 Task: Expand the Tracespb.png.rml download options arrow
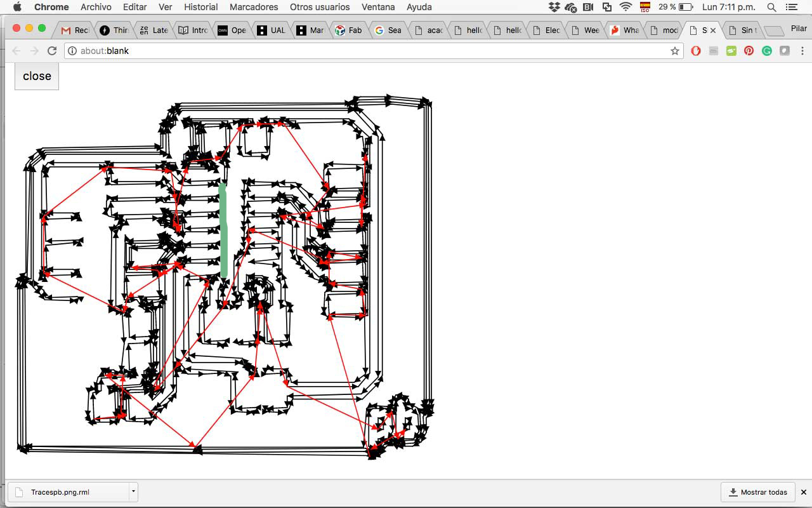coord(133,492)
